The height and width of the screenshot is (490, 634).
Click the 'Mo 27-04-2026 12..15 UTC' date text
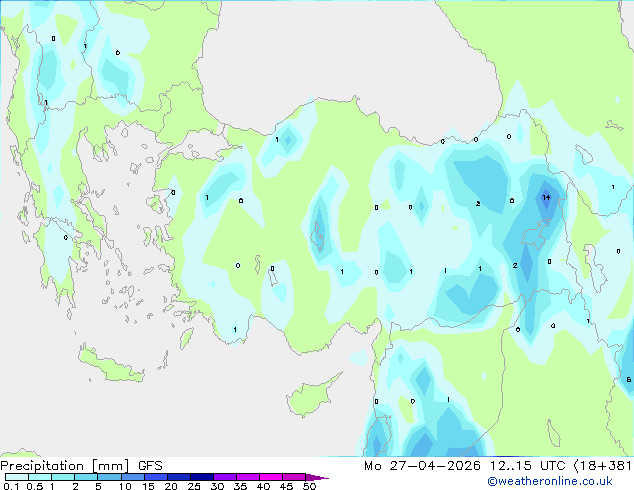pos(465,466)
